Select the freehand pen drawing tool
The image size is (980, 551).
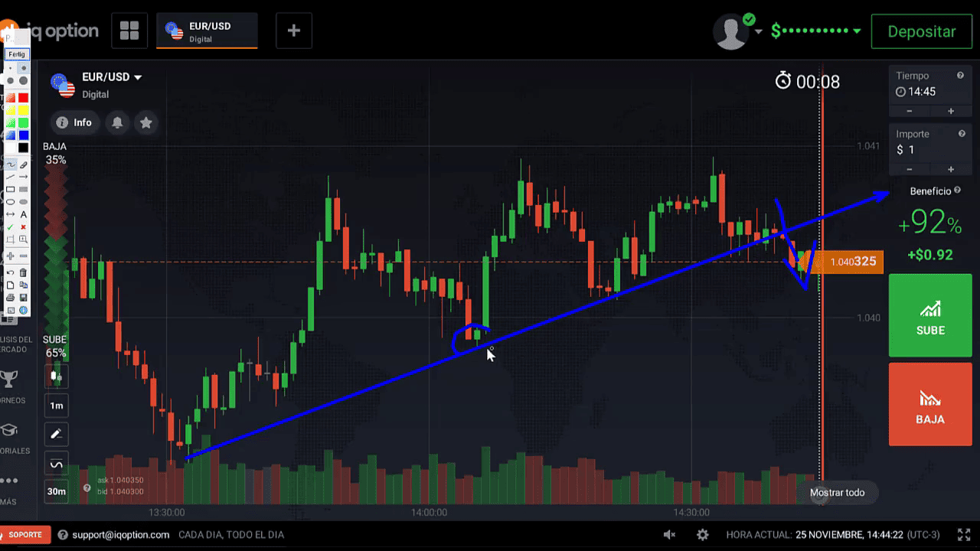click(x=11, y=165)
